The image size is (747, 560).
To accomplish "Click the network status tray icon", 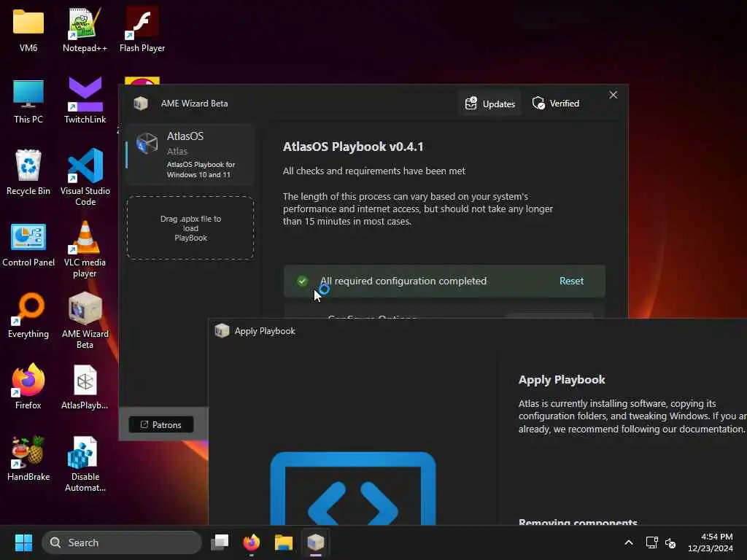I will tap(651, 542).
